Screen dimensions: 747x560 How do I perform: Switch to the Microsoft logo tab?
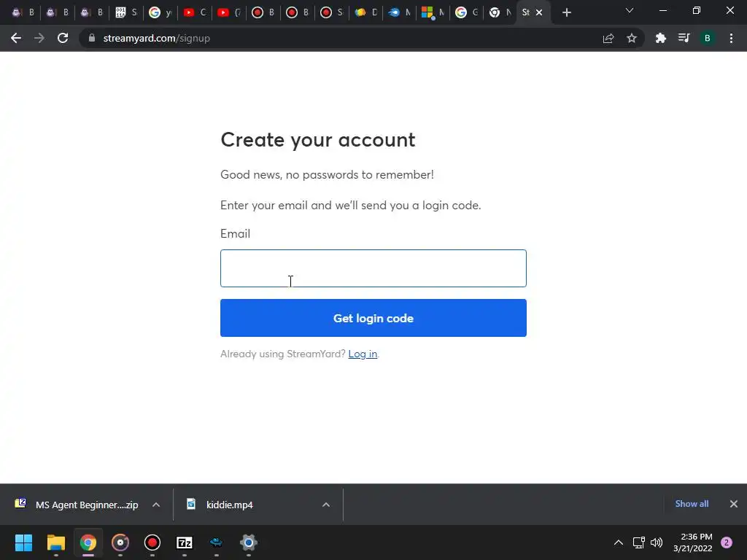coord(433,12)
